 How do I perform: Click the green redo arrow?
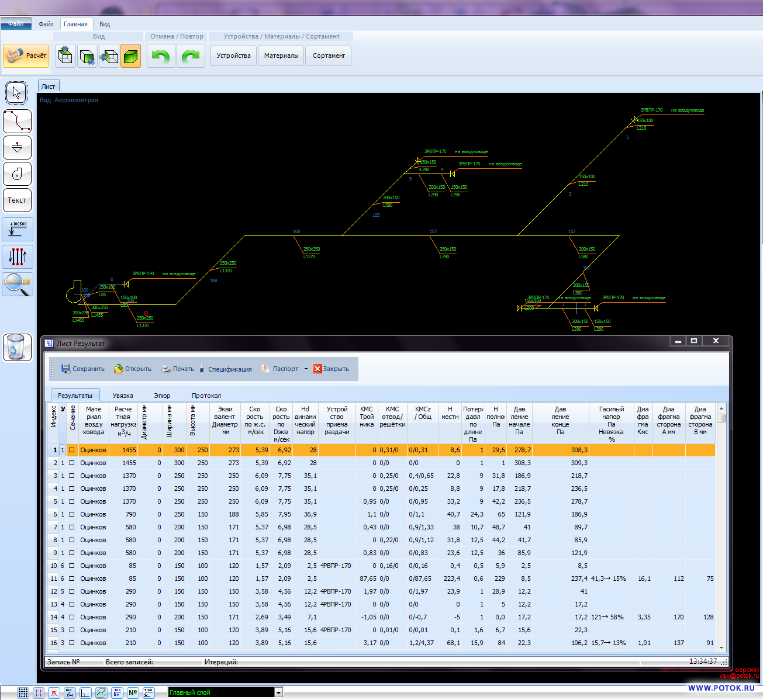(191, 56)
